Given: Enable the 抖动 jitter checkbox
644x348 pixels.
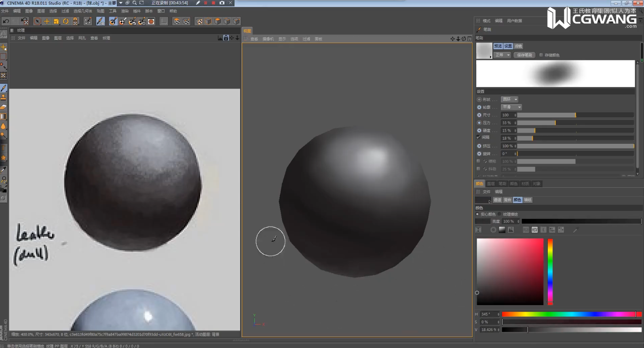Looking at the screenshot, I should pyautogui.click(x=479, y=169).
